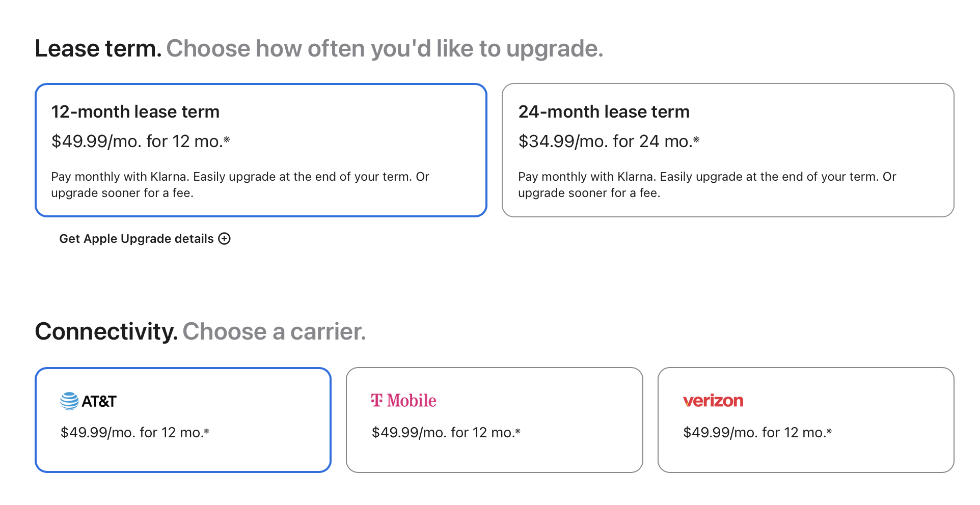Select the 12-month lease term option
Viewport: 980px width, 505px height.
[x=261, y=150]
